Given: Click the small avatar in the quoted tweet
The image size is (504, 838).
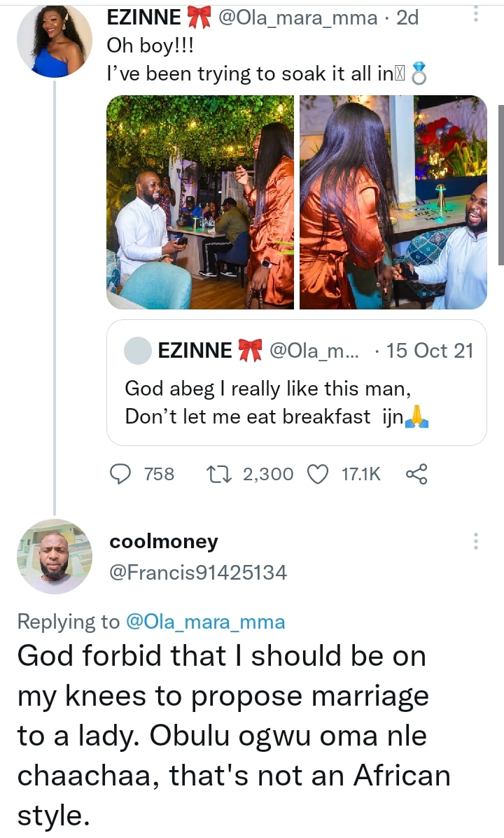Looking at the screenshot, I should pyautogui.click(x=137, y=351).
